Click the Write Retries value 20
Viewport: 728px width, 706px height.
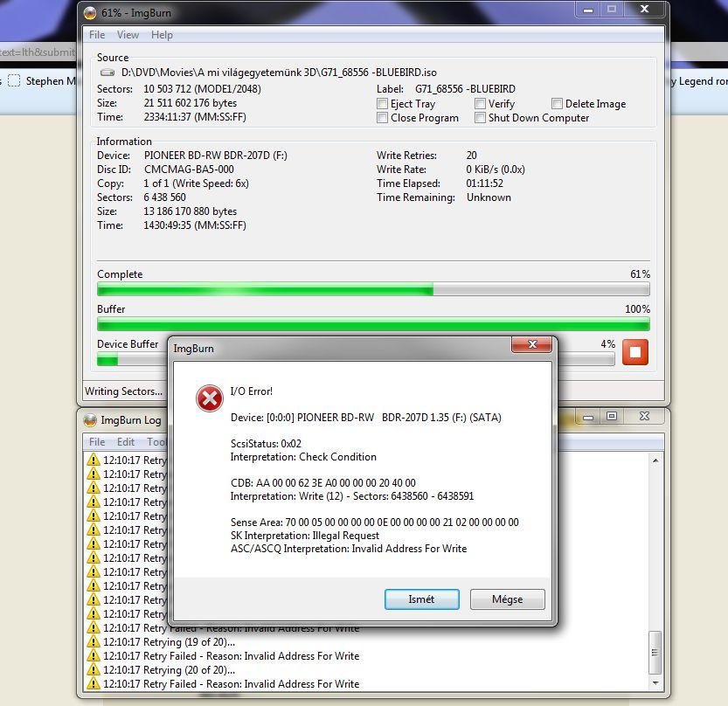click(x=471, y=156)
